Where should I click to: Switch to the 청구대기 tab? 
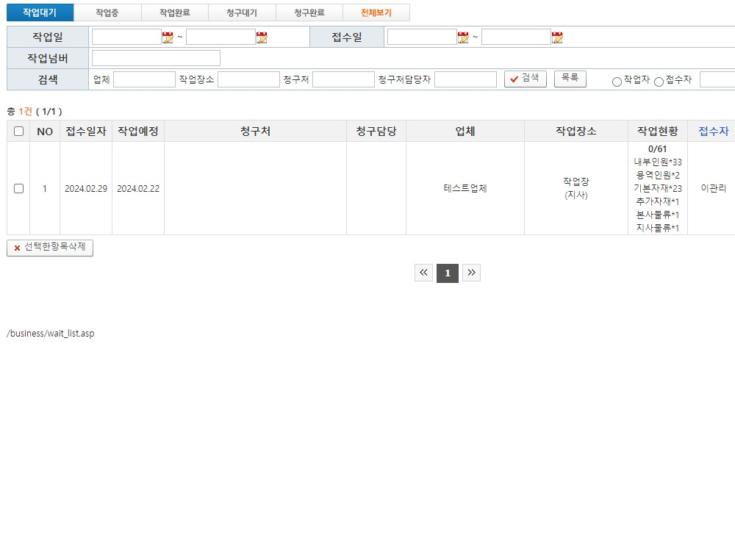click(x=242, y=12)
